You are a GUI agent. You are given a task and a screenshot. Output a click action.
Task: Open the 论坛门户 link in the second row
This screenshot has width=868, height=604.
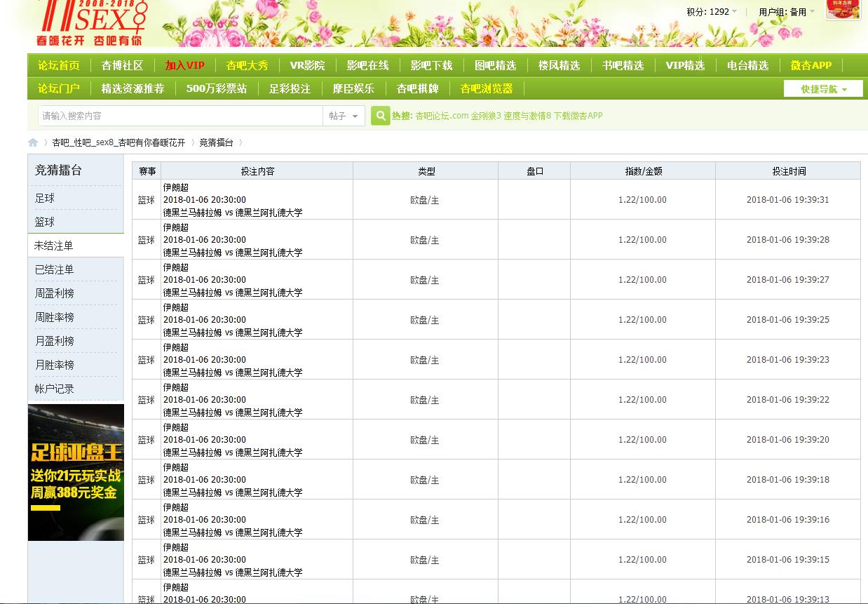click(x=59, y=88)
